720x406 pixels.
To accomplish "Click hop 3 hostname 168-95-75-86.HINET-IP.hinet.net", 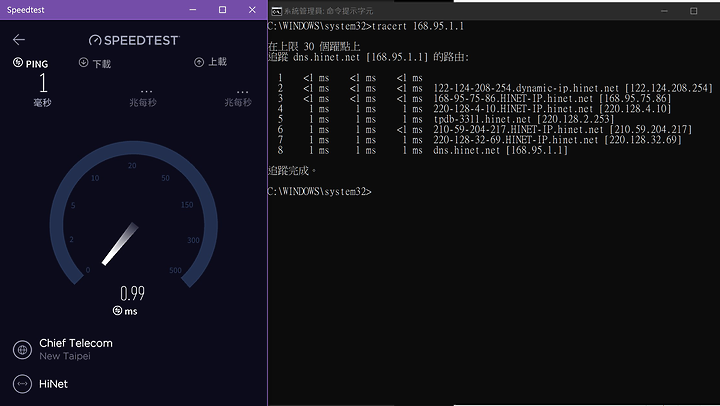I will [513, 98].
